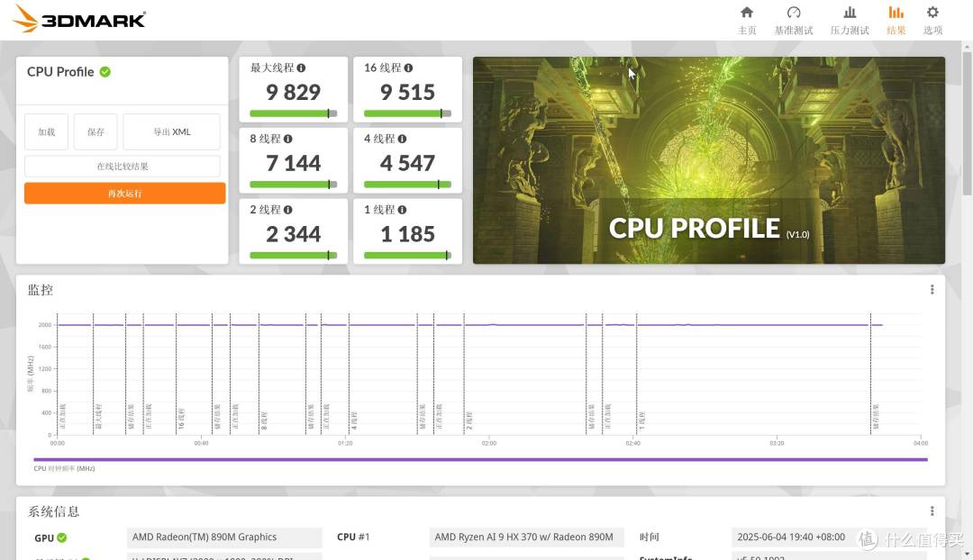Show info for 4 threads score
Viewport: 973px width, 560px height.
(402, 139)
